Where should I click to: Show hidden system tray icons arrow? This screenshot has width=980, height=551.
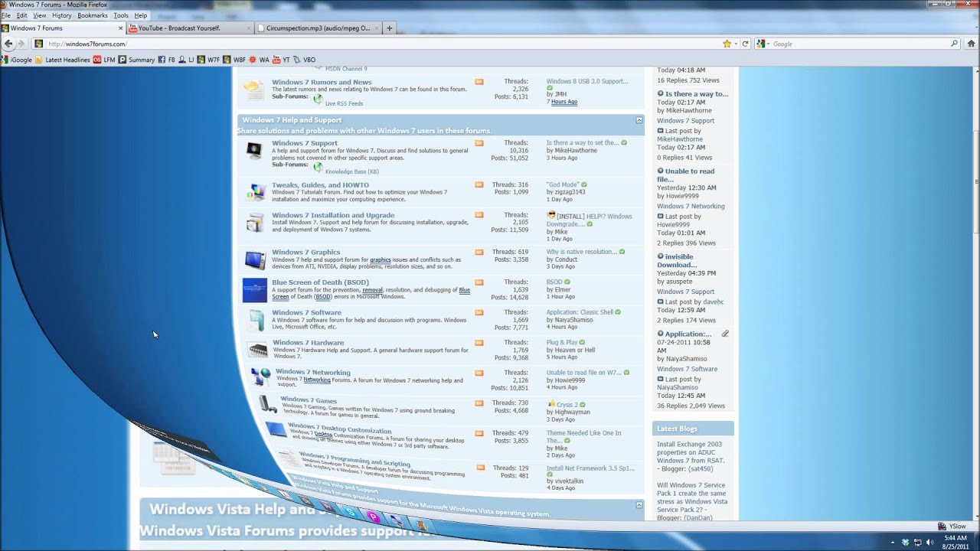coord(892,543)
